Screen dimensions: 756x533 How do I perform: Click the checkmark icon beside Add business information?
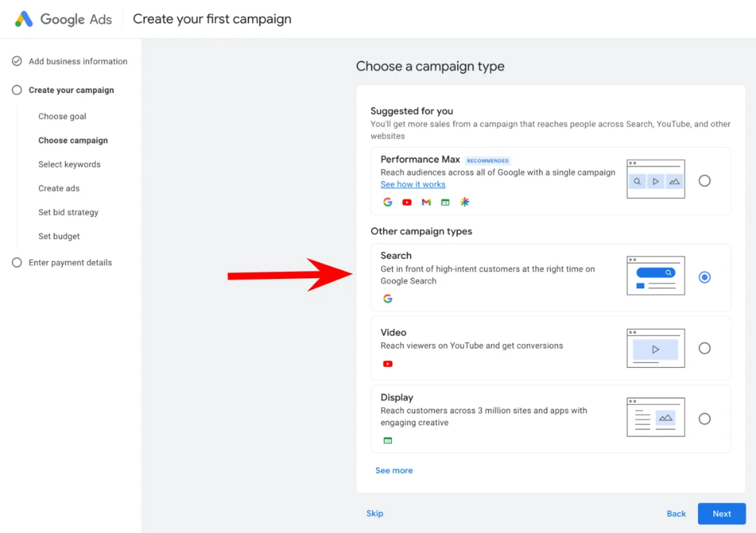(x=17, y=61)
